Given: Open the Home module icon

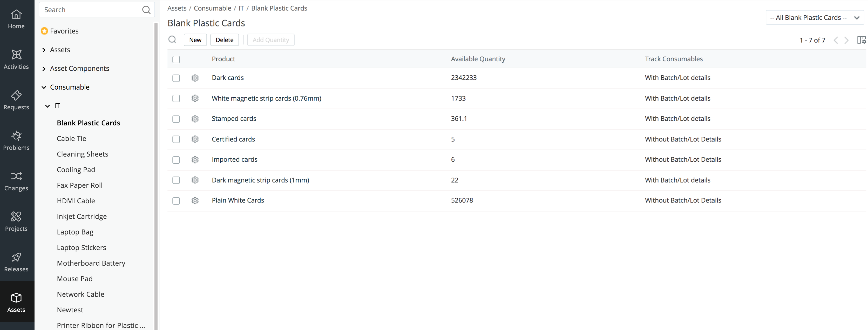Looking at the screenshot, I should [x=16, y=15].
